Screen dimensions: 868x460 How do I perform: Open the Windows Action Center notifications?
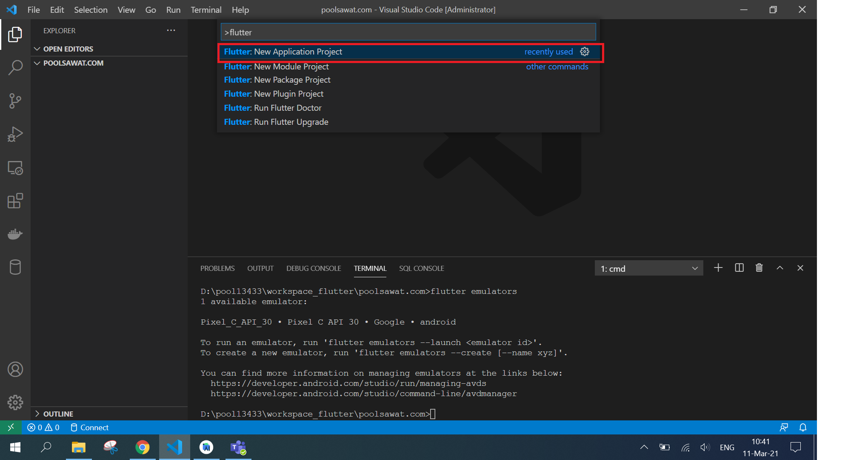[796, 447]
